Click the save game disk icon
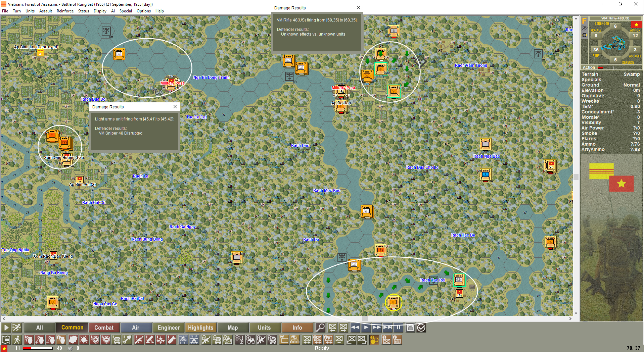The height and width of the screenshot is (352, 644). (x=410, y=328)
